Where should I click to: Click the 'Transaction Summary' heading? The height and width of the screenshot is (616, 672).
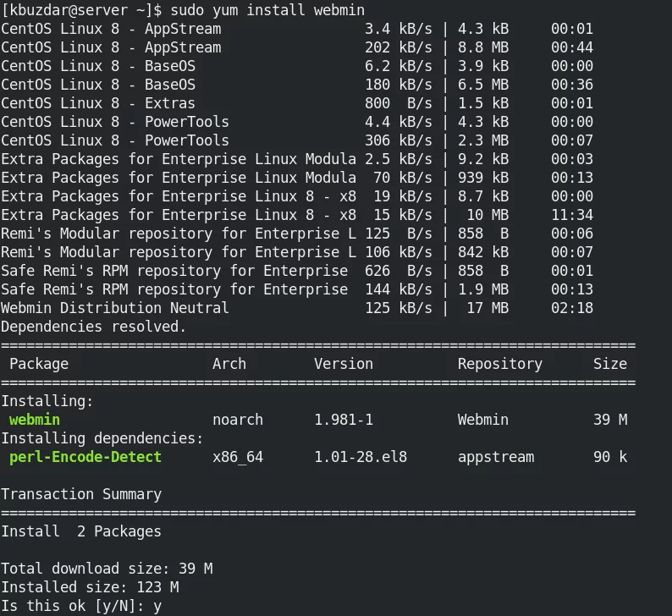tap(81, 494)
